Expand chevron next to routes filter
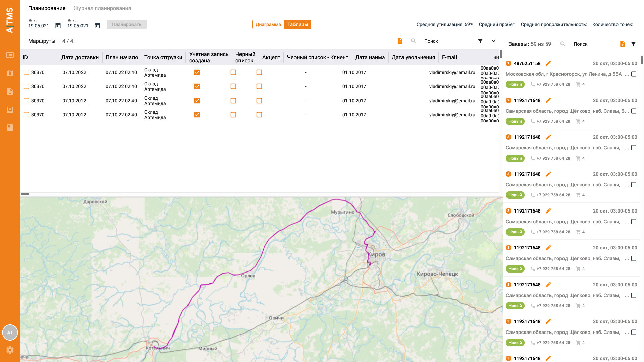Viewport: 644px width, 362px height. click(x=494, y=41)
